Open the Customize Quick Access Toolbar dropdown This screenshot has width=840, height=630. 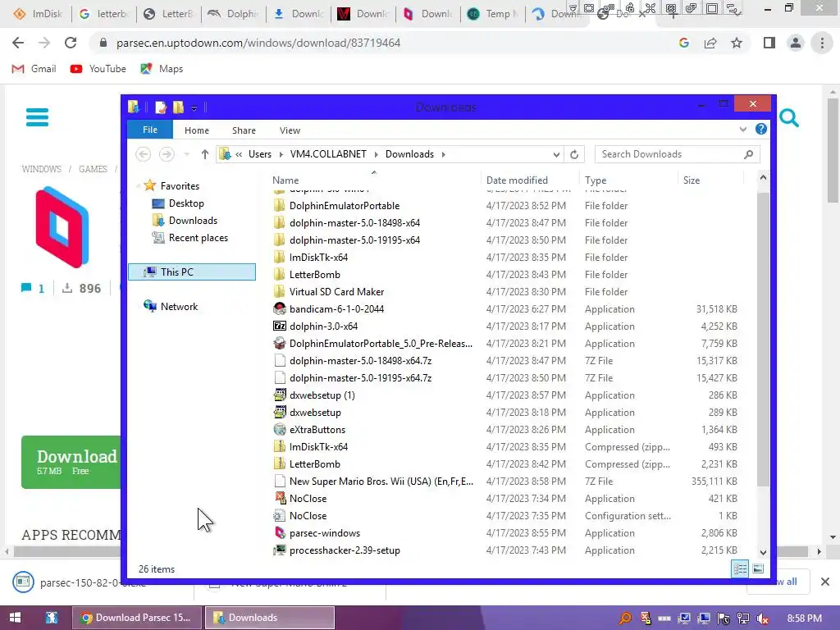pyautogui.click(x=194, y=108)
